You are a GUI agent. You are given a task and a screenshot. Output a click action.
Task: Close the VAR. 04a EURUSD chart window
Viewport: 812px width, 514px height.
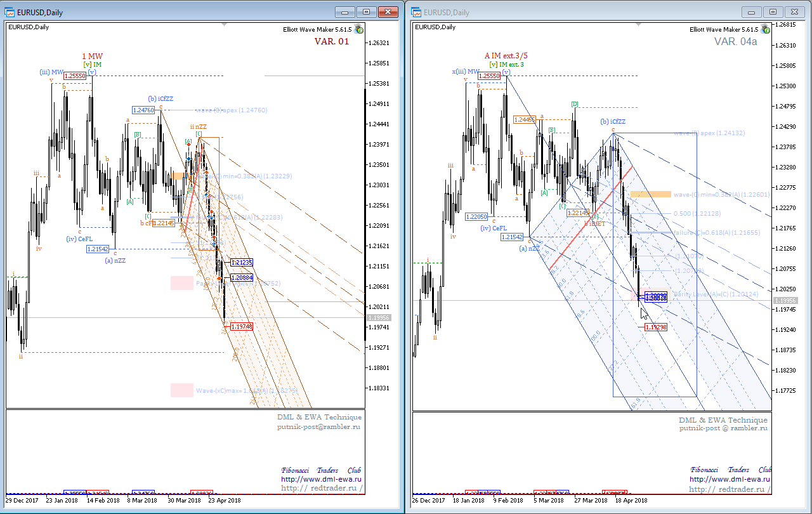[794, 12]
